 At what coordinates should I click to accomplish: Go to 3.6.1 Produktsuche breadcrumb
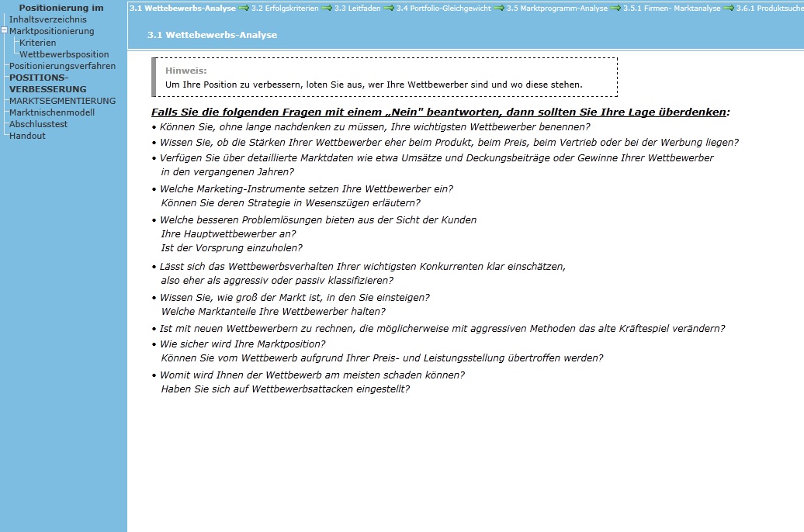pos(770,9)
